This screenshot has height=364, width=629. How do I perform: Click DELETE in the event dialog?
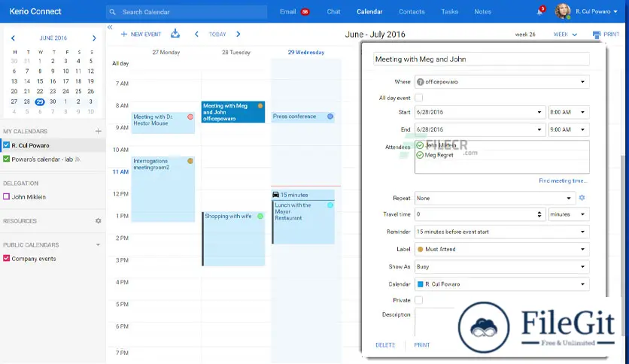coord(385,344)
